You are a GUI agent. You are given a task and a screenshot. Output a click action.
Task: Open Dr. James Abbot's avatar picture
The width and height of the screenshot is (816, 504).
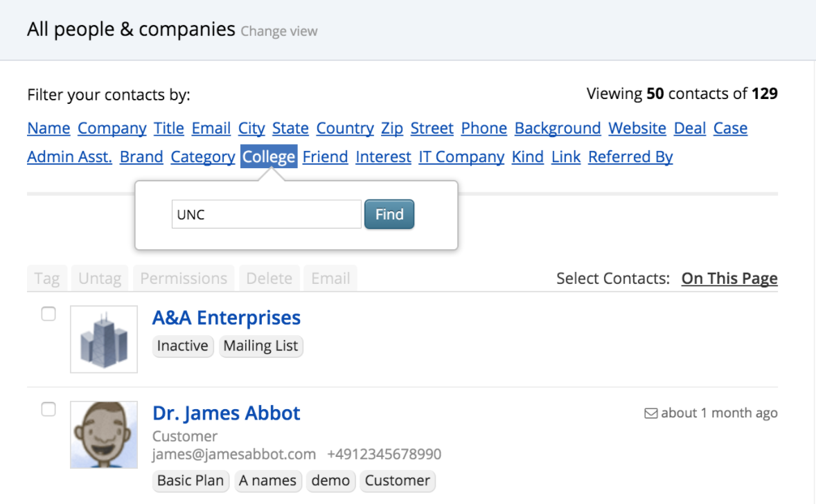pos(104,435)
